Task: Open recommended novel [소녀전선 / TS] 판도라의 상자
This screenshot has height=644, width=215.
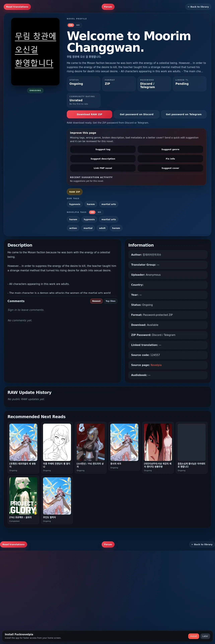Action: (x=91, y=448)
